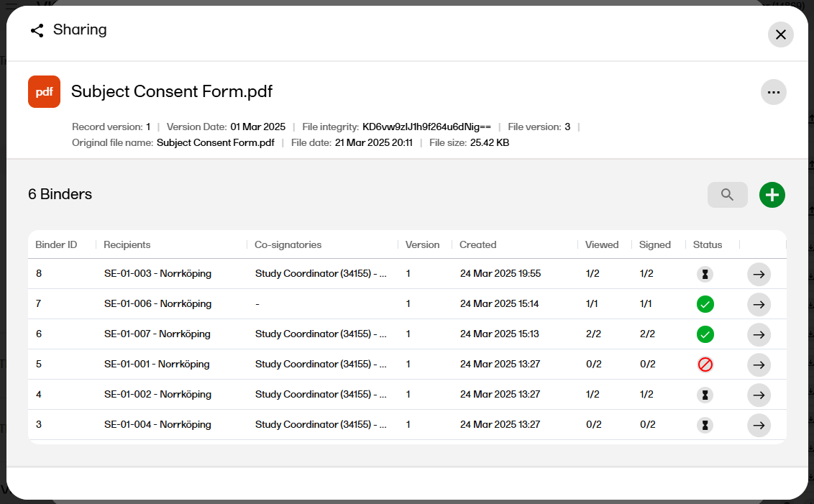This screenshot has width=814, height=504.
Task: Open binder 7 with its arrow button
Action: click(x=758, y=304)
